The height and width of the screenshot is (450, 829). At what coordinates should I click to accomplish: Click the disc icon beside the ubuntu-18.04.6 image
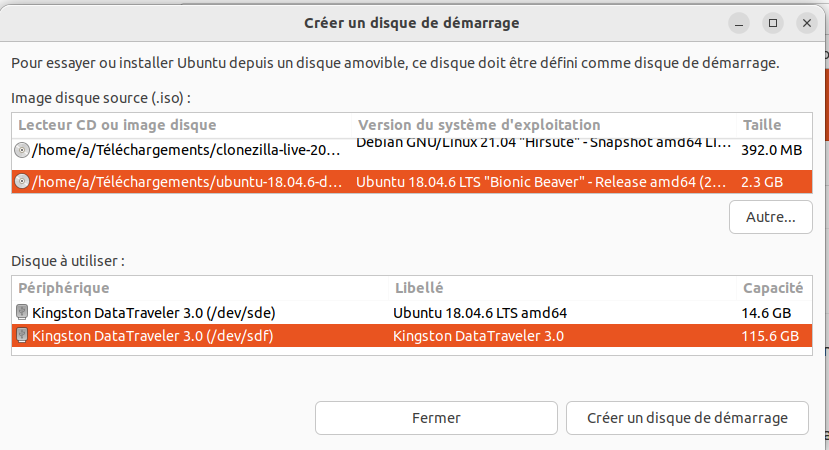(x=22, y=181)
